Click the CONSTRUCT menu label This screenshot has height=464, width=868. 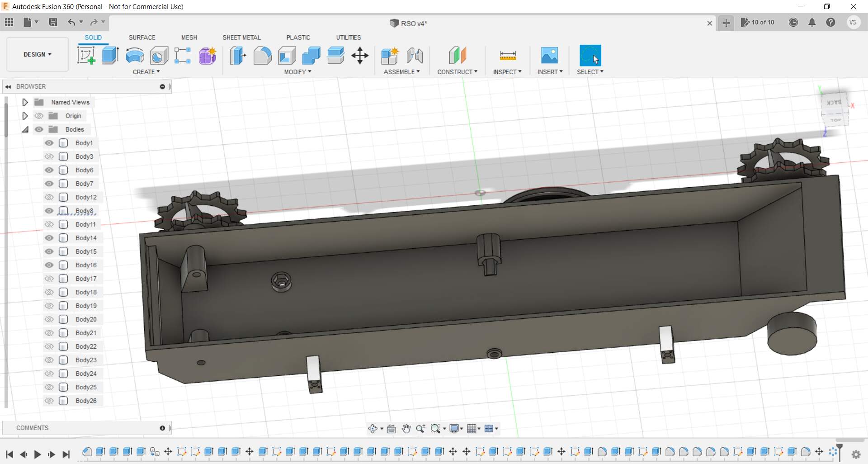coord(457,72)
